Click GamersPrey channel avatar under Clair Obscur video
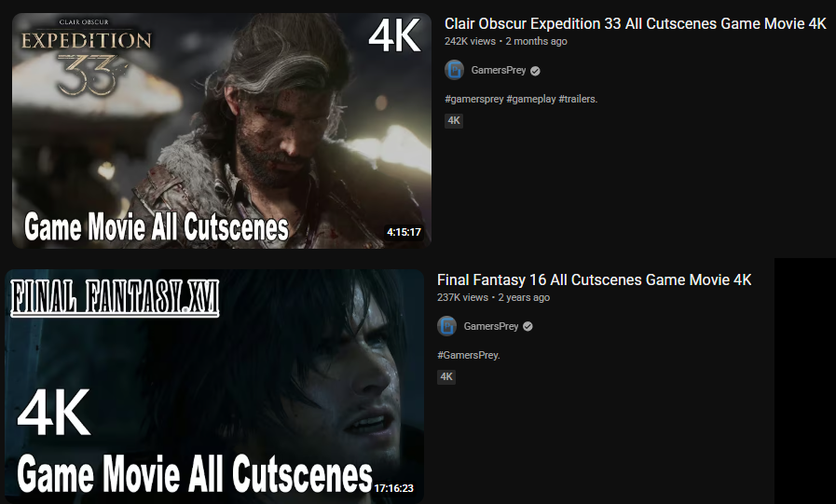Viewport: 836px width, 504px height. tap(454, 70)
